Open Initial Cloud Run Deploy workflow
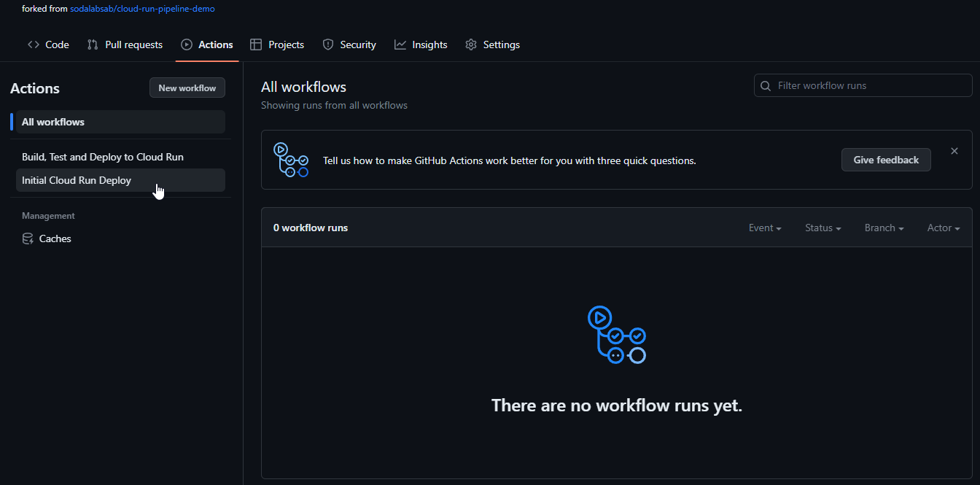Viewport: 980px width, 485px height. tap(120, 180)
